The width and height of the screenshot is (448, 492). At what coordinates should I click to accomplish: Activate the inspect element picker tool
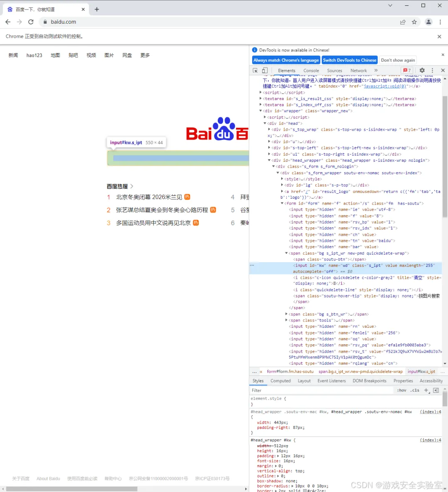point(255,70)
